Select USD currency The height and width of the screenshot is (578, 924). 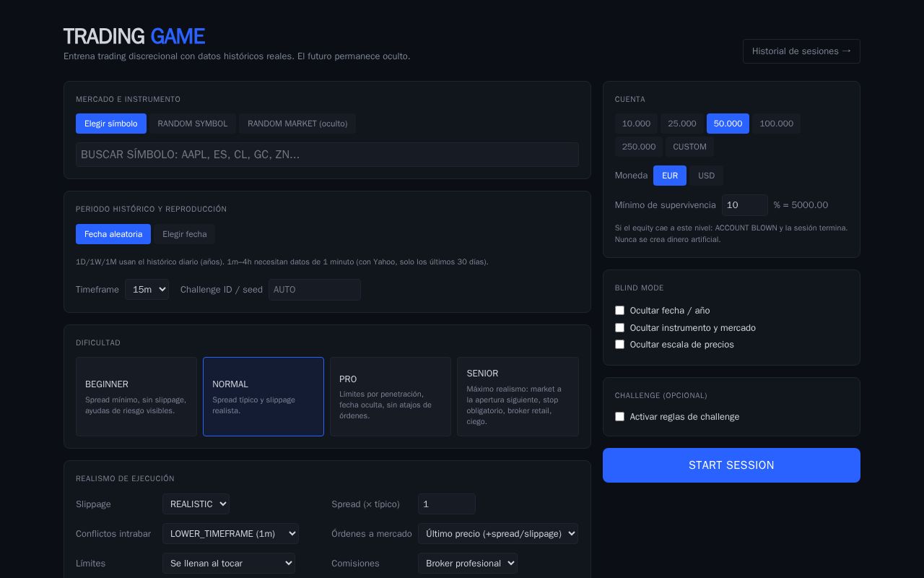[706, 176]
